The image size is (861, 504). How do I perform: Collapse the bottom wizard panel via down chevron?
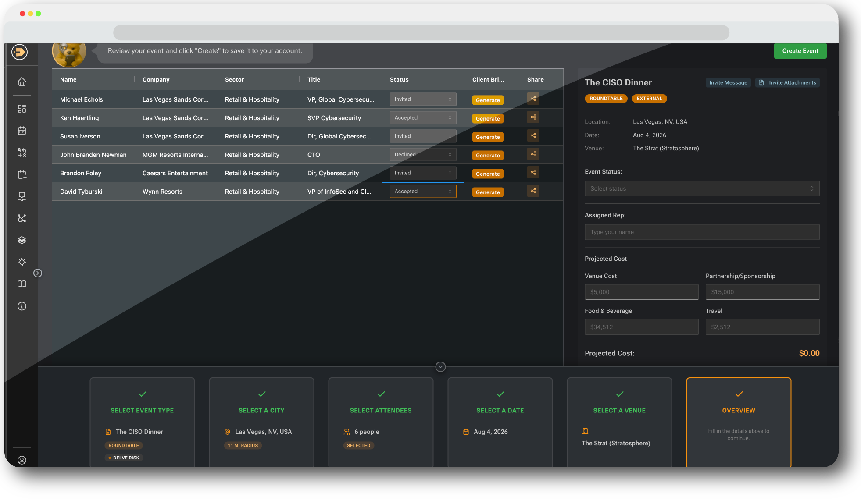440,366
